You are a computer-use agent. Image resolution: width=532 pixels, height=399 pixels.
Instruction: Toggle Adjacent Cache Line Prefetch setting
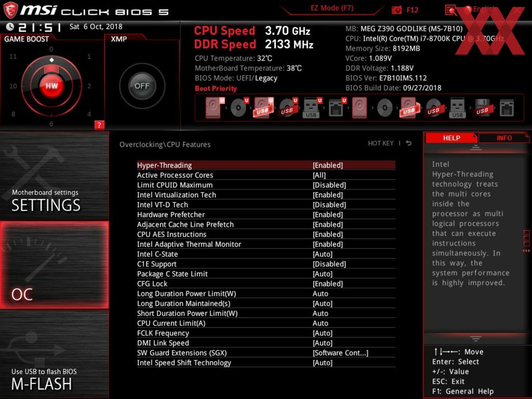pos(266,225)
